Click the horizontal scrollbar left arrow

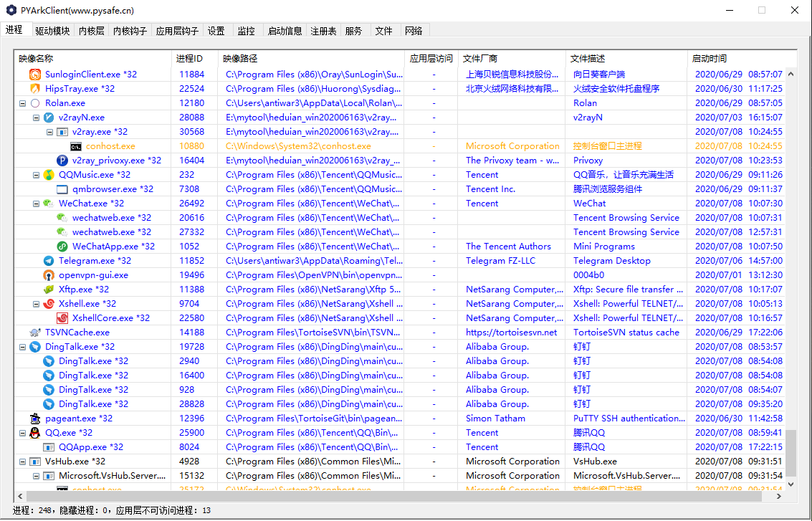[x=21, y=496]
